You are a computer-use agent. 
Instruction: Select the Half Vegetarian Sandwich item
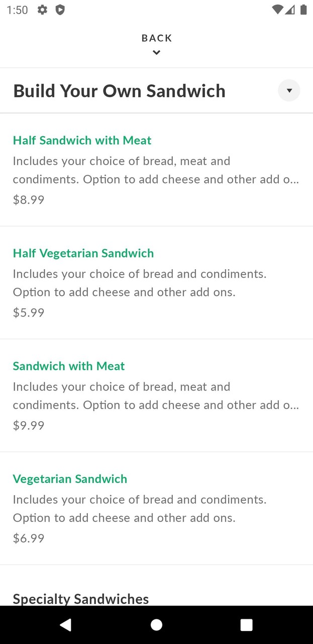(x=83, y=253)
